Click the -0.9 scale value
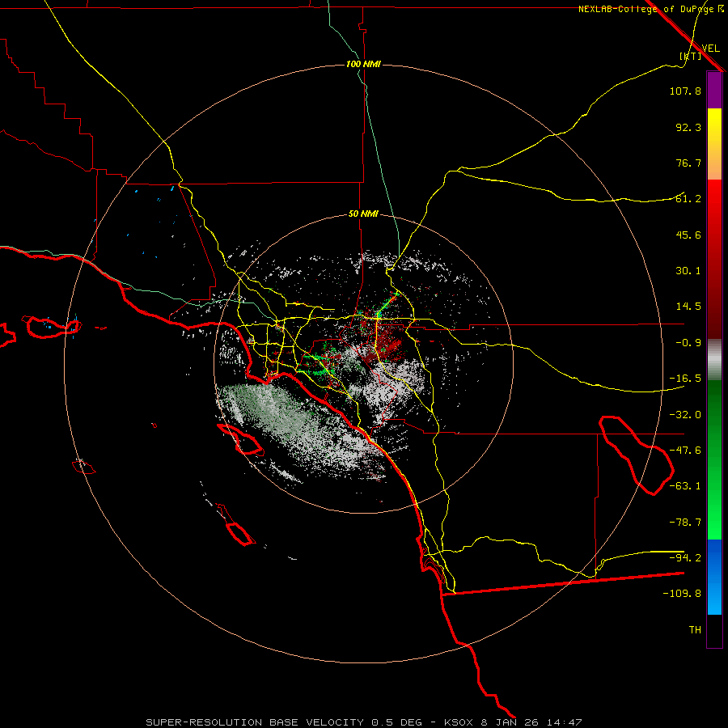Viewport: 728px width, 728px height. [x=688, y=343]
